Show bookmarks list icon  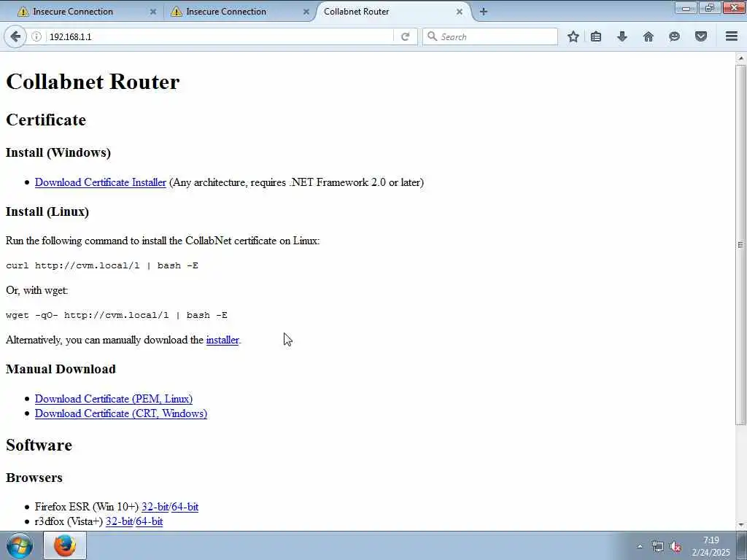click(596, 36)
